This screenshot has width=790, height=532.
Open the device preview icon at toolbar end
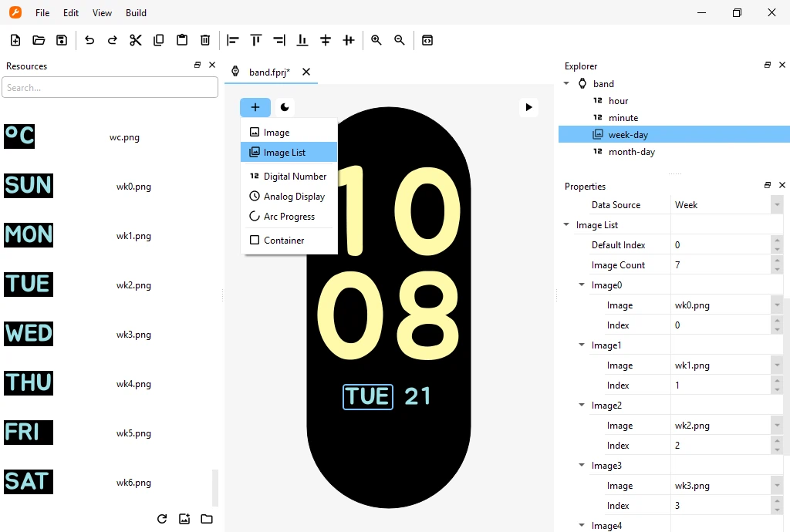click(427, 40)
